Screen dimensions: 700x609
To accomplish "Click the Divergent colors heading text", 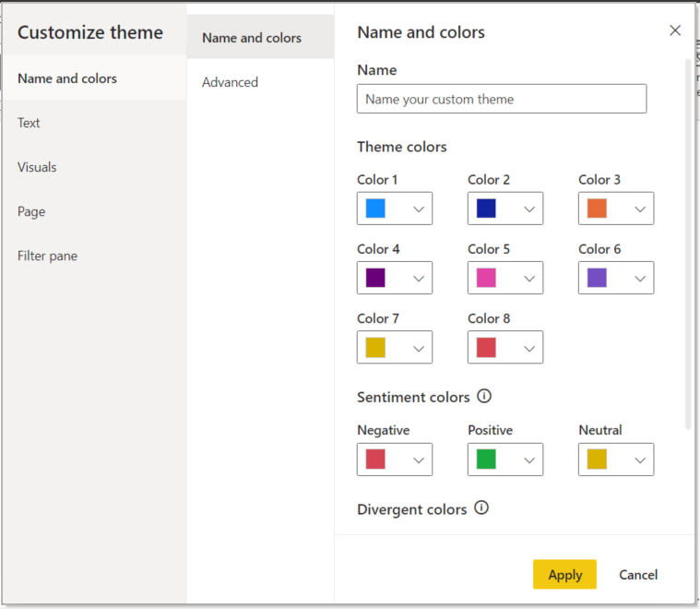I will point(411,509).
